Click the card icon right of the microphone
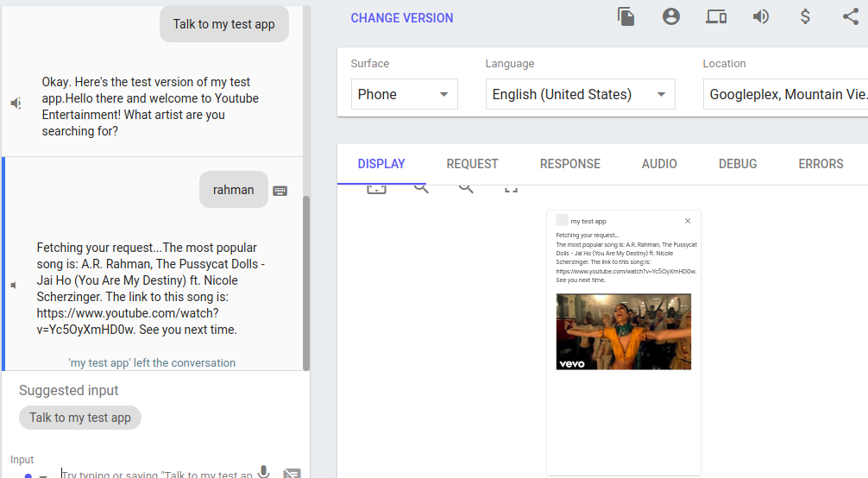This screenshot has width=868, height=478. point(292,473)
